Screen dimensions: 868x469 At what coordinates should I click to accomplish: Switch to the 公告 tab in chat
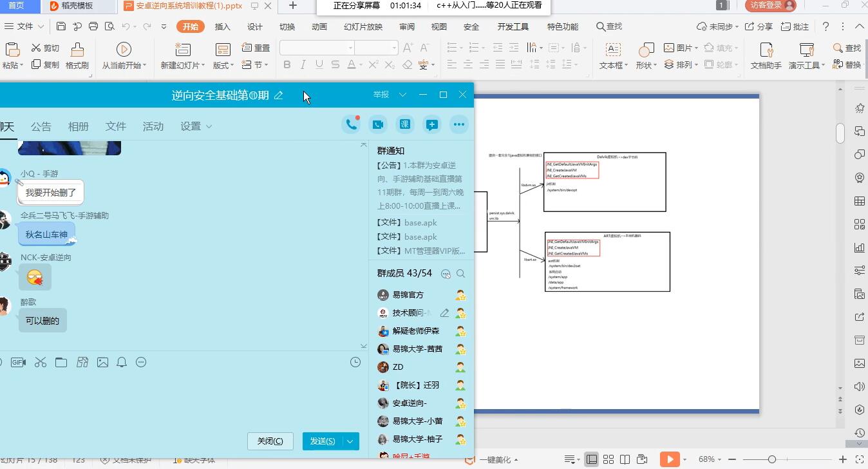point(41,126)
